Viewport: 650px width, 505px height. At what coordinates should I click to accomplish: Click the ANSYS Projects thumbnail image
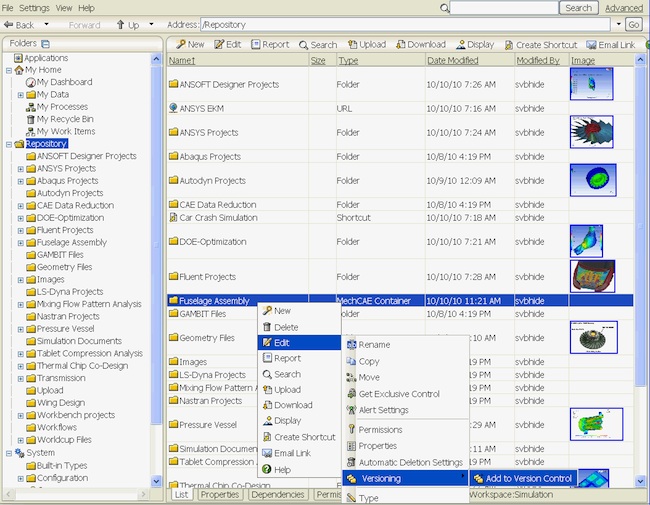coord(592,132)
